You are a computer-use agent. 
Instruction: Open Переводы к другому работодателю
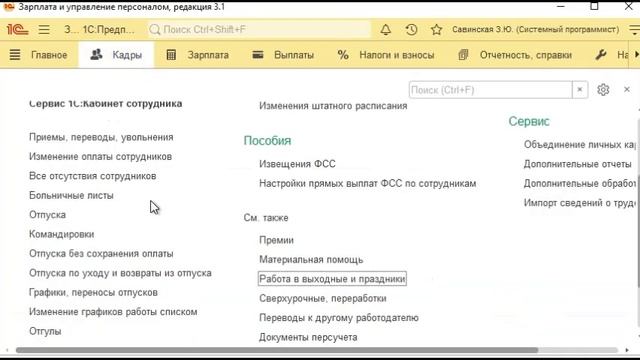[339, 318]
